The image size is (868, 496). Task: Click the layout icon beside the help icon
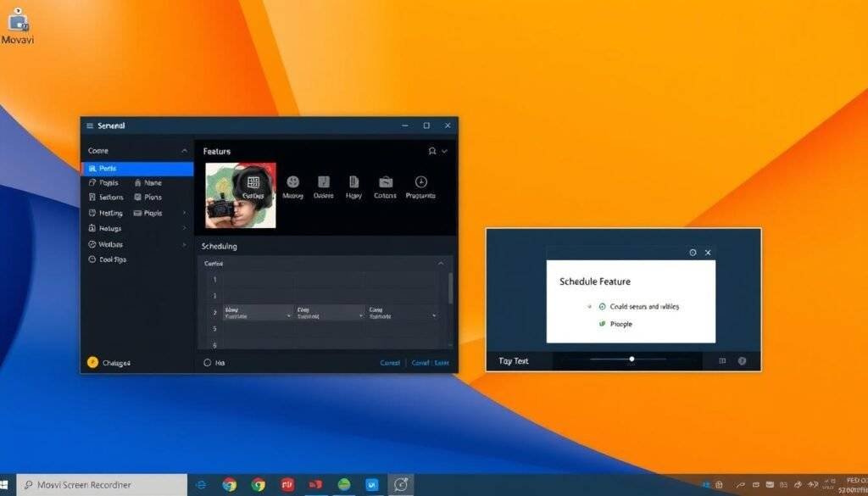pos(722,361)
